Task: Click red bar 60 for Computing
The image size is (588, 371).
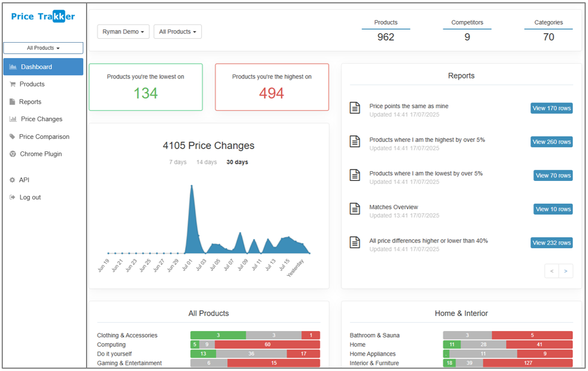Action: tap(267, 344)
